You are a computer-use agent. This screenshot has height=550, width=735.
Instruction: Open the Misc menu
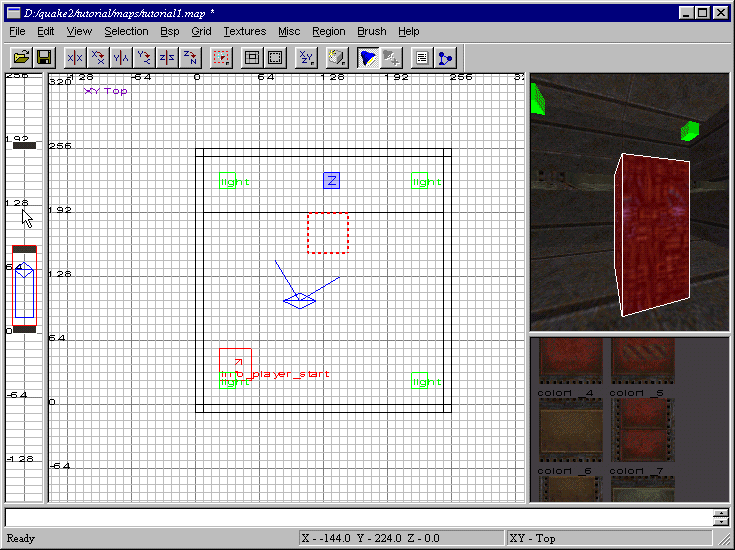pos(289,31)
